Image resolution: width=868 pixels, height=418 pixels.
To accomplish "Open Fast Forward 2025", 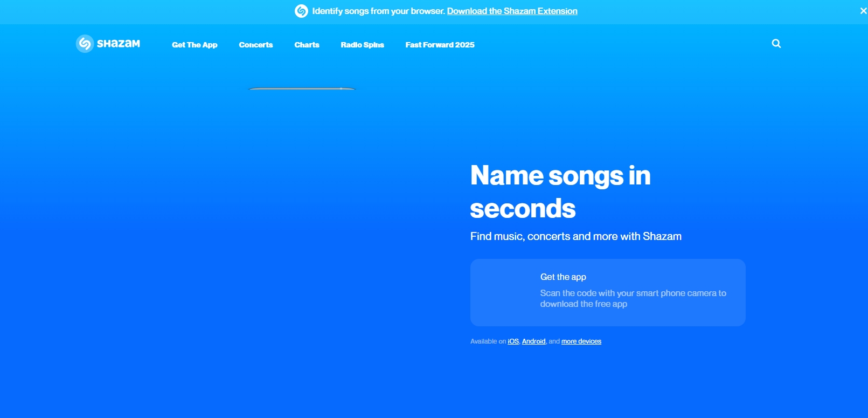I will (440, 45).
